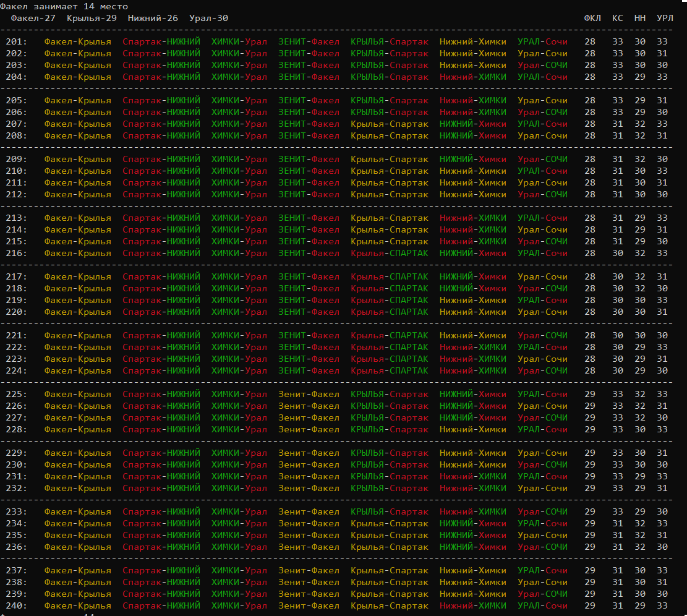Click row number "225:"
687x616 pixels.
[17, 395]
